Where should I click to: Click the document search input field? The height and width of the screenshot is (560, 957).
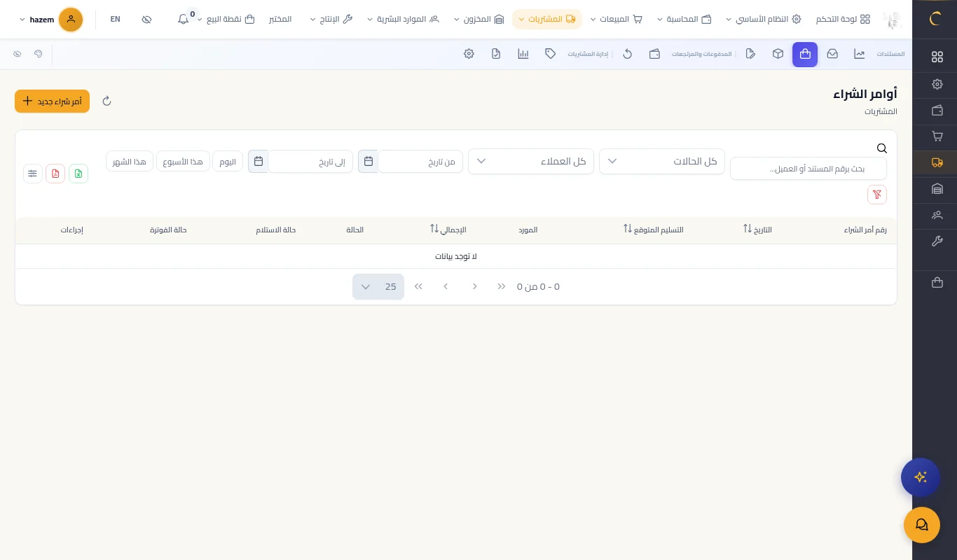point(808,169)
